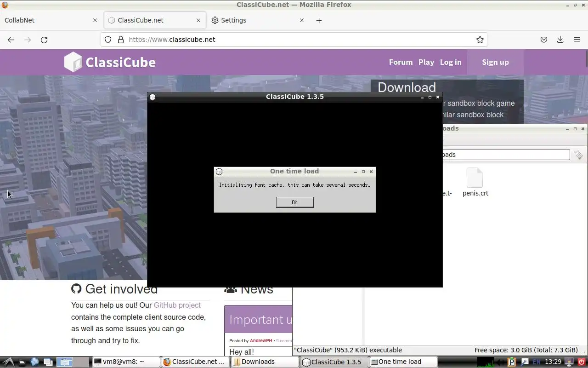Click the clock showing 13:29
Viewport: 588px width, 368px height.
point(553,362)
